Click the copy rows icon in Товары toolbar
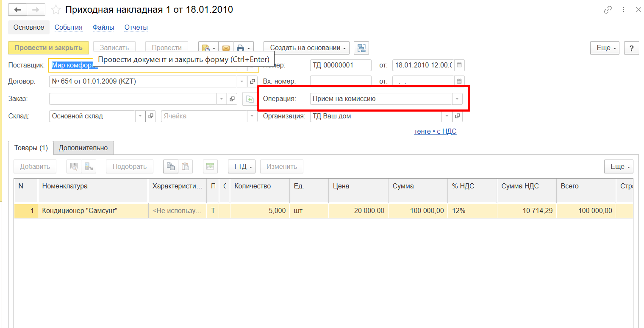This screenshot has width=644, height=328. pos(170,166)
